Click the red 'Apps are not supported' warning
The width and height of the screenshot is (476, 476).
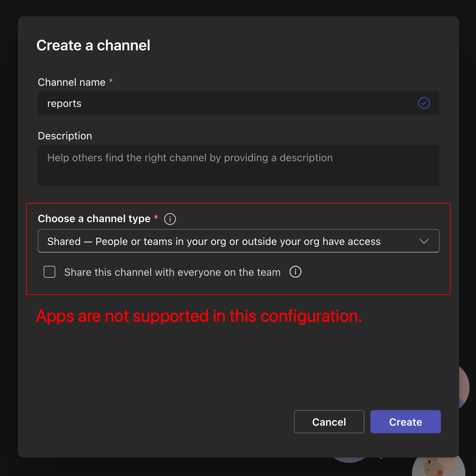pyautogui.click(x=199, y=316)
